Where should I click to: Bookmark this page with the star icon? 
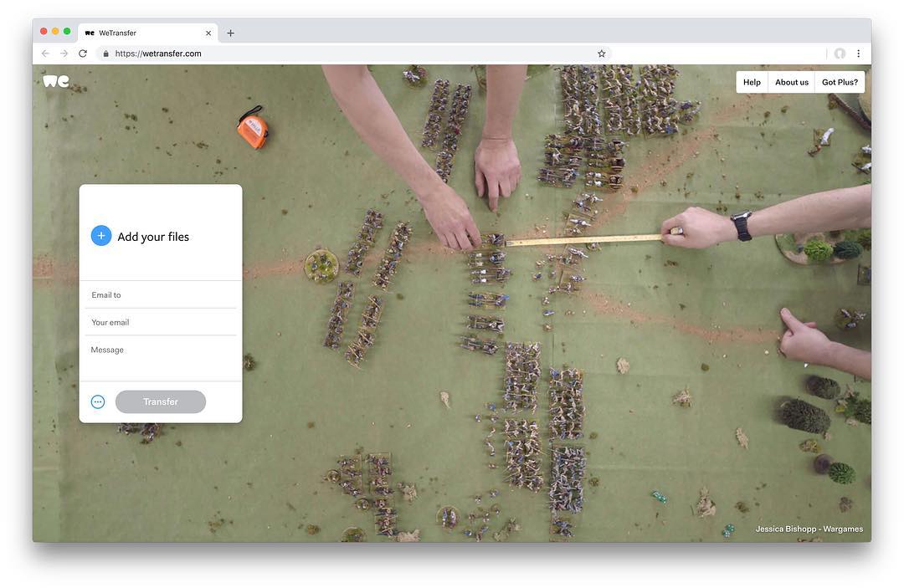coord(601,54)
